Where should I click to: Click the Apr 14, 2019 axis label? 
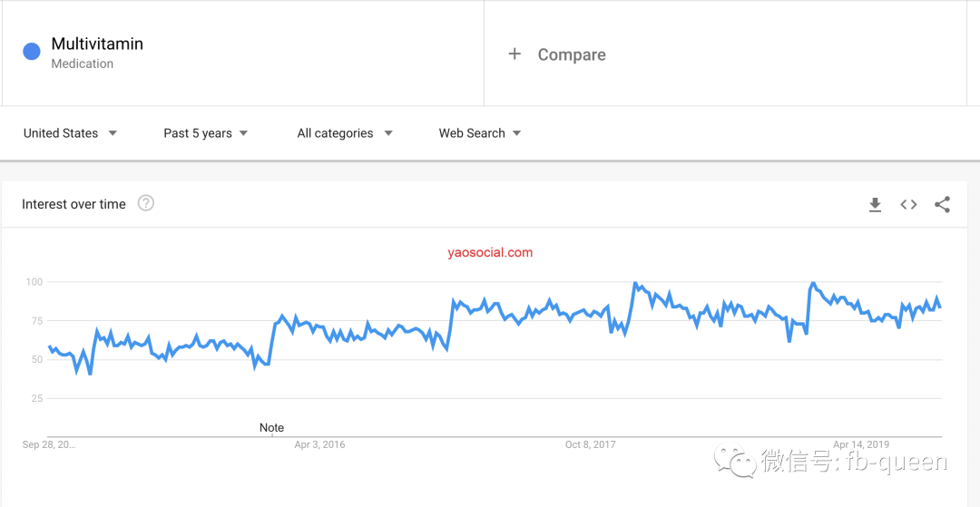coord(860,444)
